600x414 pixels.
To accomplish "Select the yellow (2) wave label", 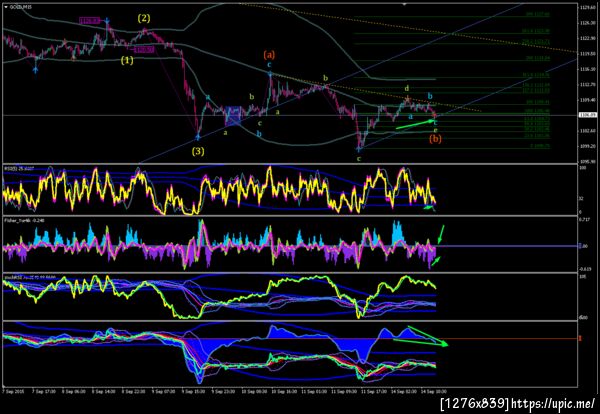I will coord(144,18).
